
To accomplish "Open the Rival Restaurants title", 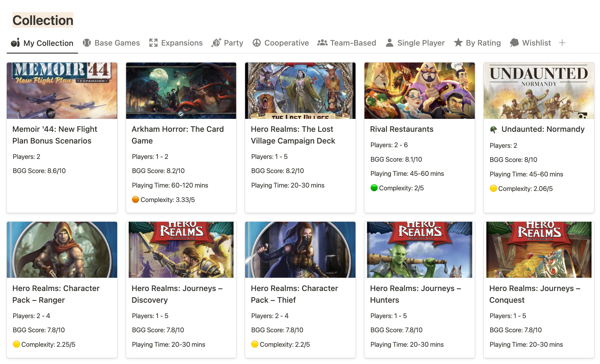I will (402, 129).
